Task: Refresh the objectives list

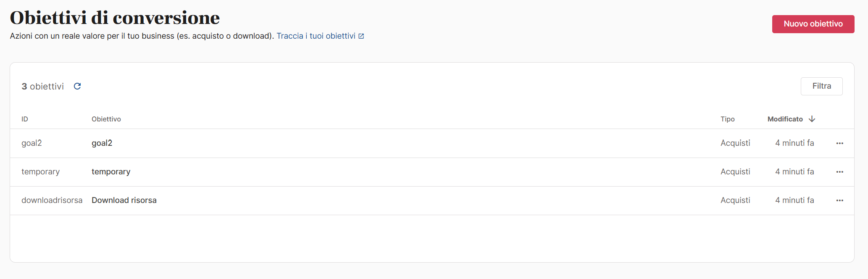Action: (77, 86)
